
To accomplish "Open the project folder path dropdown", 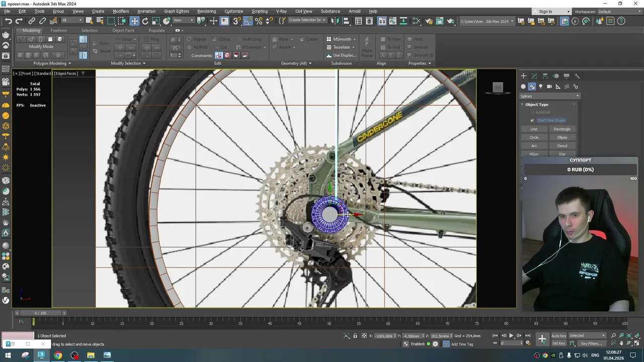I will point(487,21).
